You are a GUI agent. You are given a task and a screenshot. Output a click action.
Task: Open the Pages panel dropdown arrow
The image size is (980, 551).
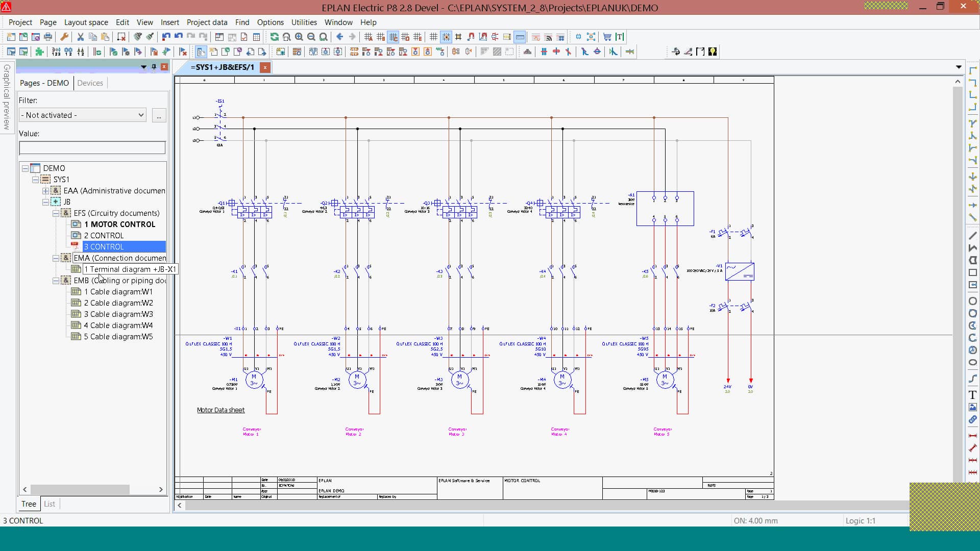point(144,67)
